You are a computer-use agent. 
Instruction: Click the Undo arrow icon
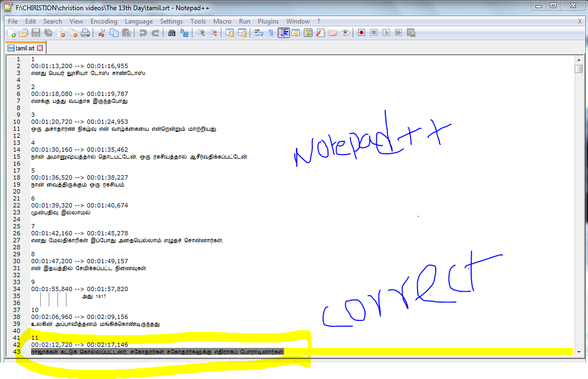pos(143,33)
